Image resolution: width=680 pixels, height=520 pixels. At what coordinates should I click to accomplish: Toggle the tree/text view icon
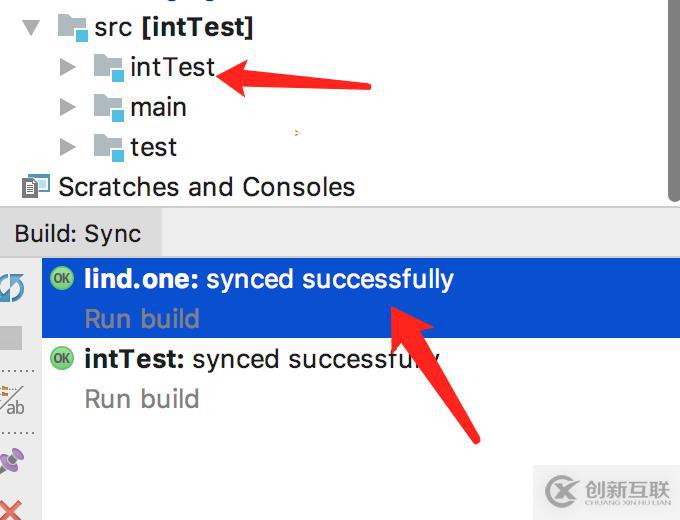(x=13, y=400)
